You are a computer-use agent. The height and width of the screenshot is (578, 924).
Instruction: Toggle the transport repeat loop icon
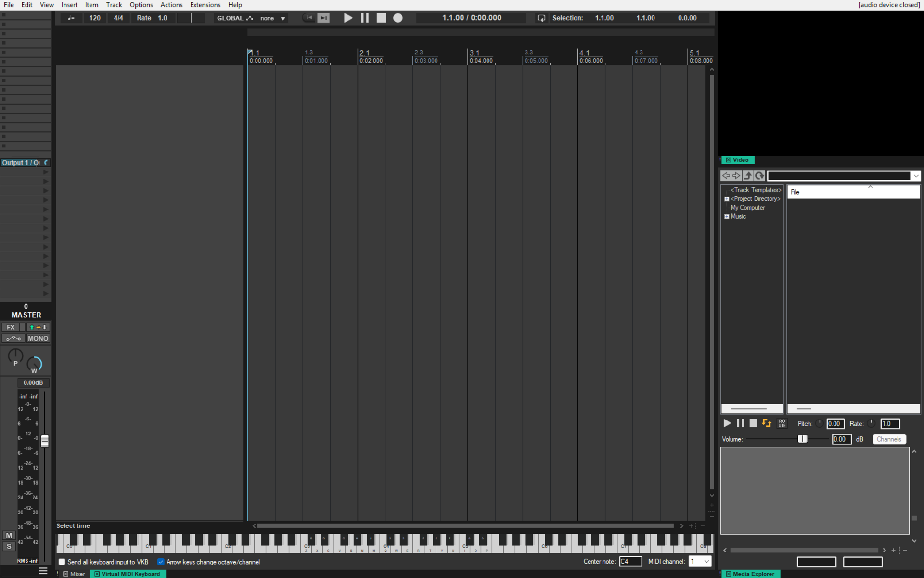541,18
